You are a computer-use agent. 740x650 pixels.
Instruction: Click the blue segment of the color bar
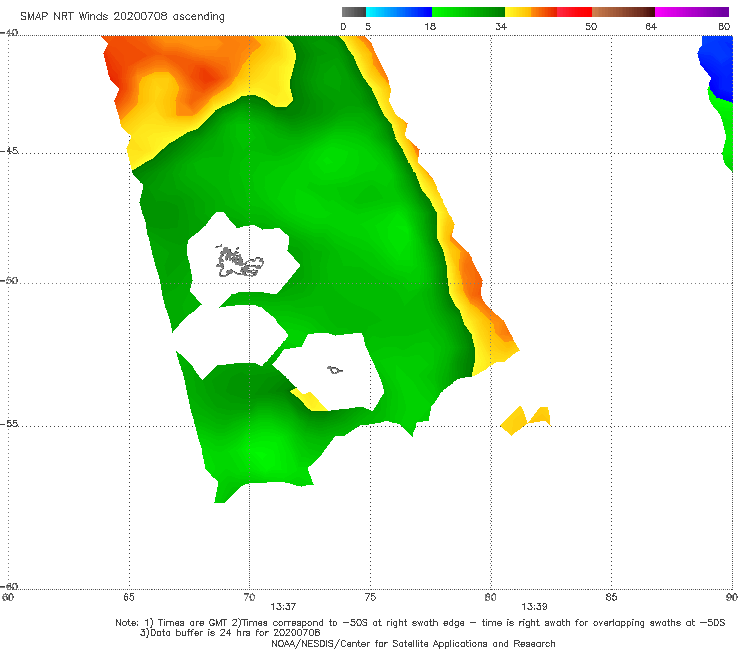[399, 12]
